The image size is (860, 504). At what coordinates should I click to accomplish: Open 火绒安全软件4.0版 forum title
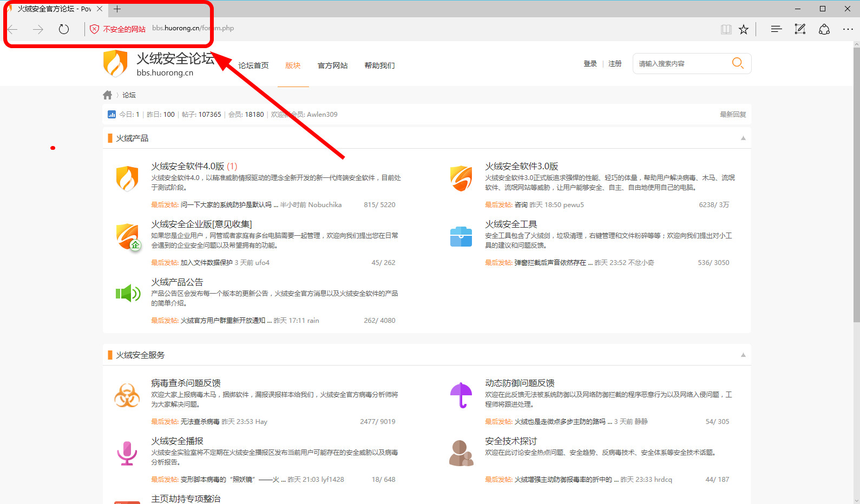[x=187, y=167]
